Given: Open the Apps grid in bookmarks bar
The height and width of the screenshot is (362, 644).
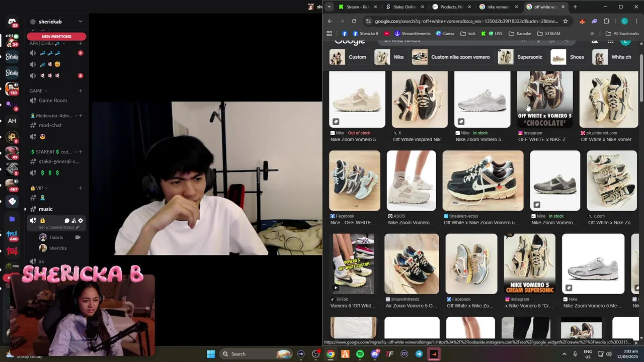Looking at the screenshot, I should coord(329,34).
